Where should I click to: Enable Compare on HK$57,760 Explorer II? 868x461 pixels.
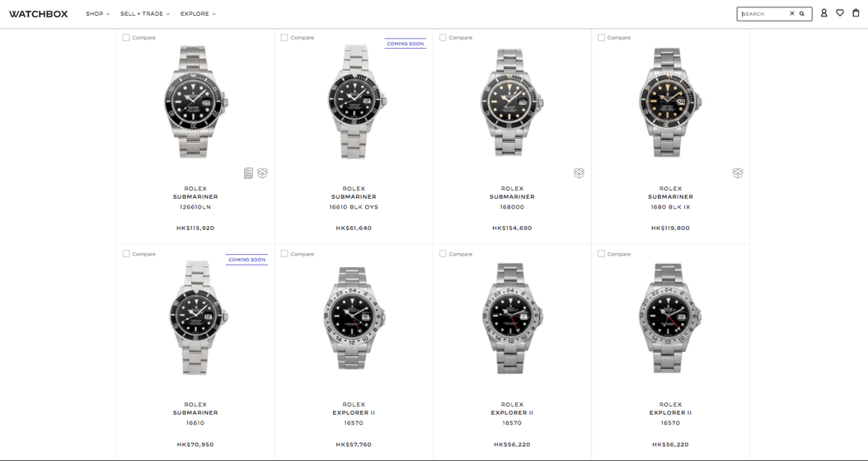tap(284, 254)
